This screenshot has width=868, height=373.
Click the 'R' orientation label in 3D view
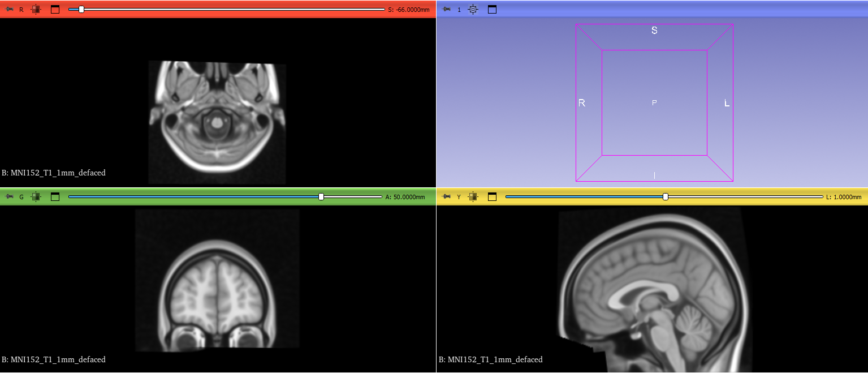tap(581, 103)
